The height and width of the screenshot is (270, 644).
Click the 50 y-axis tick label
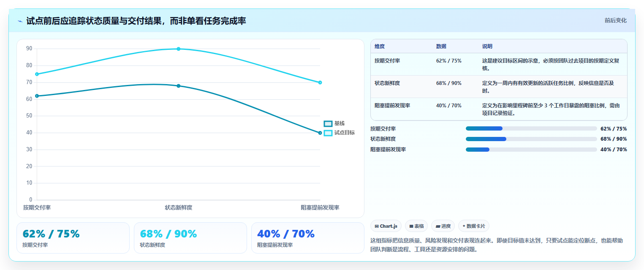coord(29,116)
